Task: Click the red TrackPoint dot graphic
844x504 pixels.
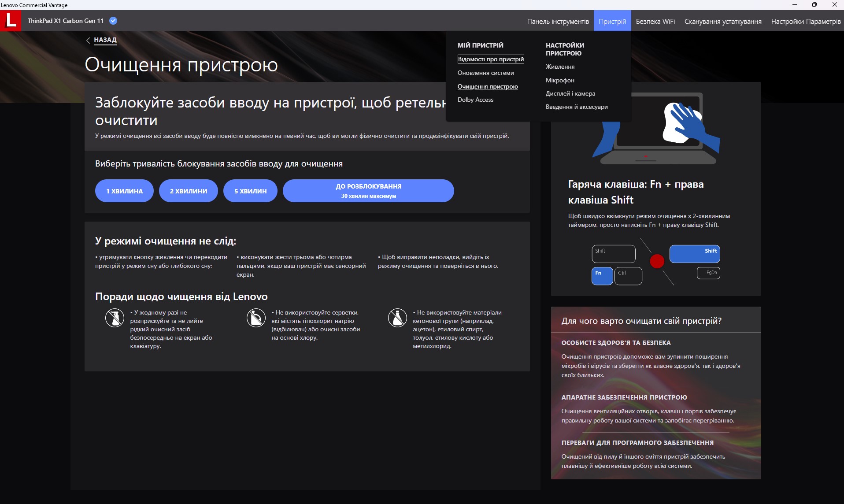Action: click(x=657, y=261)
